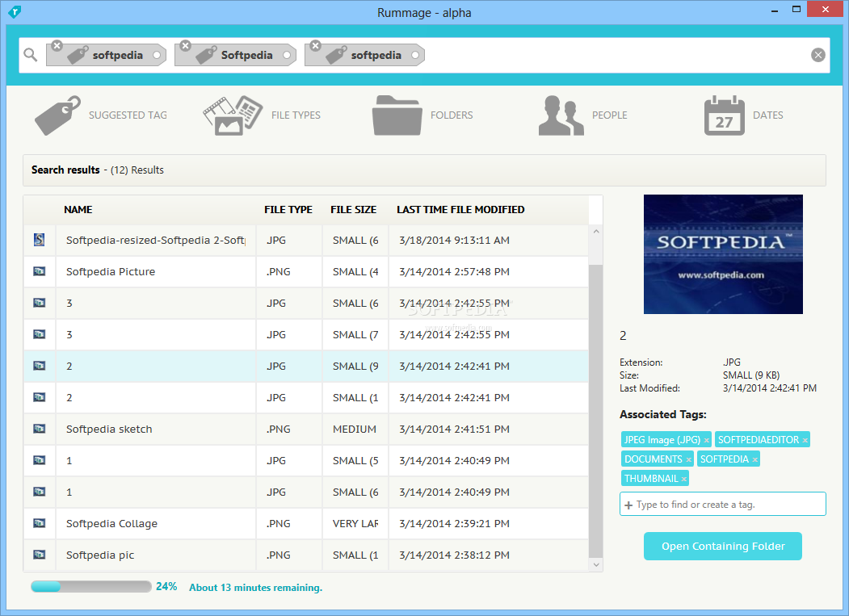This screenshot has height=616, width=849.
Task: Select the Softpedia-resized-Softpedia 2 file row
Action: [x=306, y=240]
